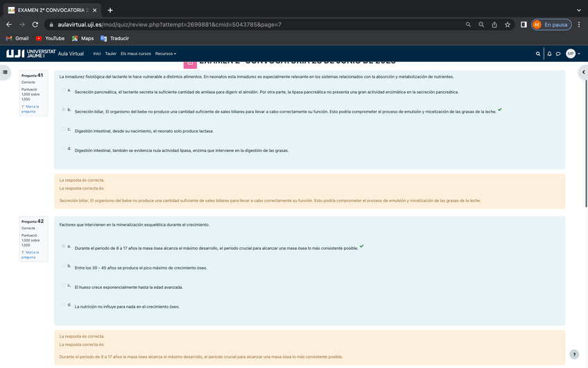Expand the right block drawer arrow
This screenshot has width=588, height=368.
pos(583,72)
